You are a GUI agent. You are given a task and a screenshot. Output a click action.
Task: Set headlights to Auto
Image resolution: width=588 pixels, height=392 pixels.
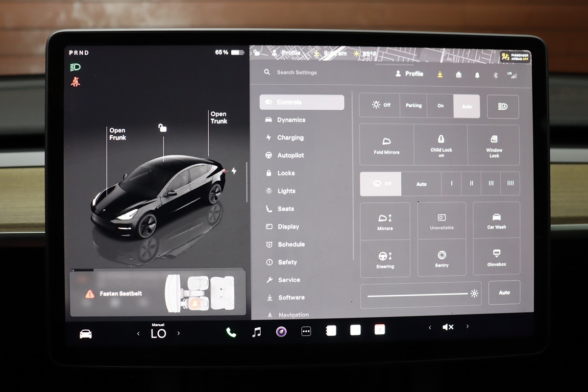click(466, 106)
